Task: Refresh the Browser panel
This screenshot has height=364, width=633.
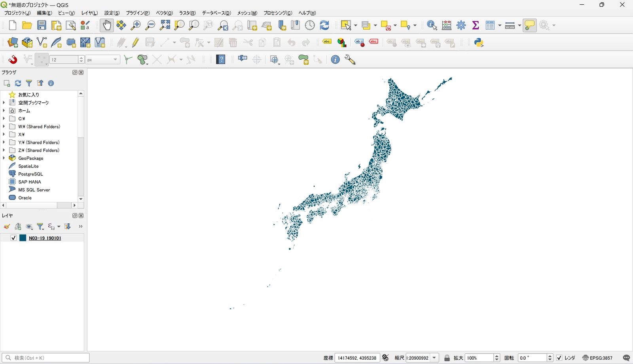Action: click(18, 83)
